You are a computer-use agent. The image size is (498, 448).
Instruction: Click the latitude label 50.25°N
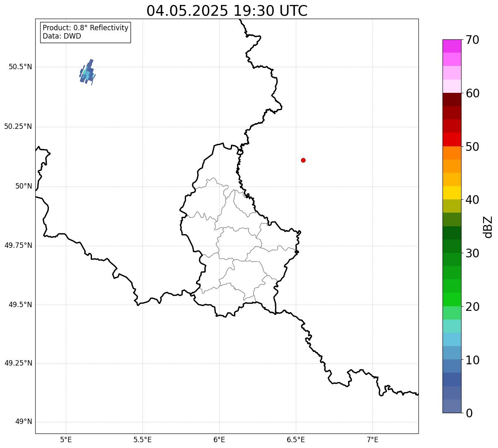click(18, 127)
